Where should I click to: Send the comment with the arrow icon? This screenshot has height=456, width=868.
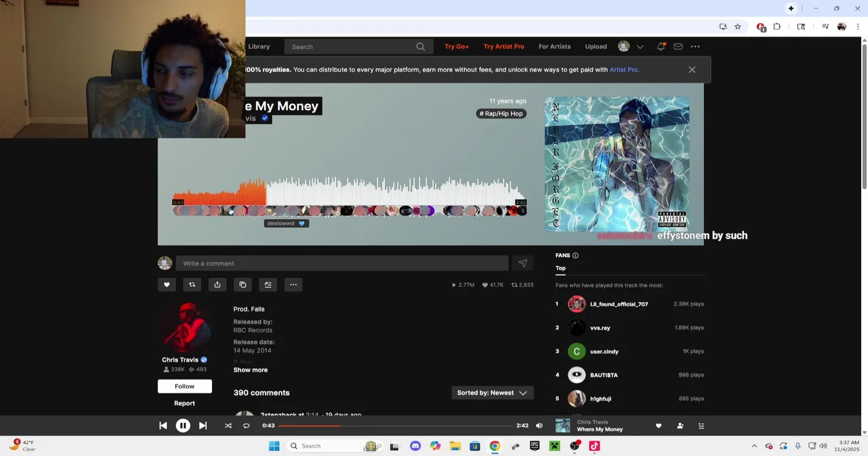coord(522,263)
